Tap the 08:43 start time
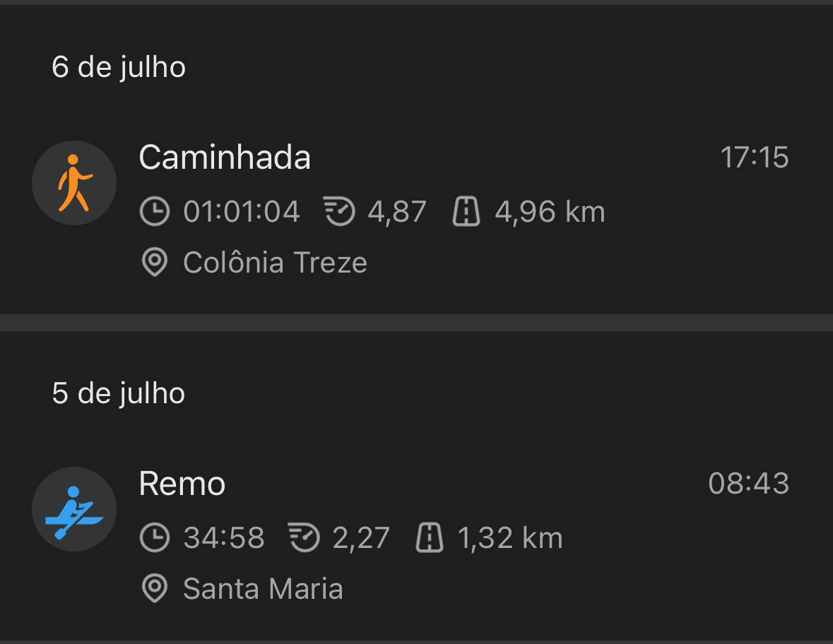Image resolution: width=833 pixels, height=644 pixels. click(x=749, y=483)
